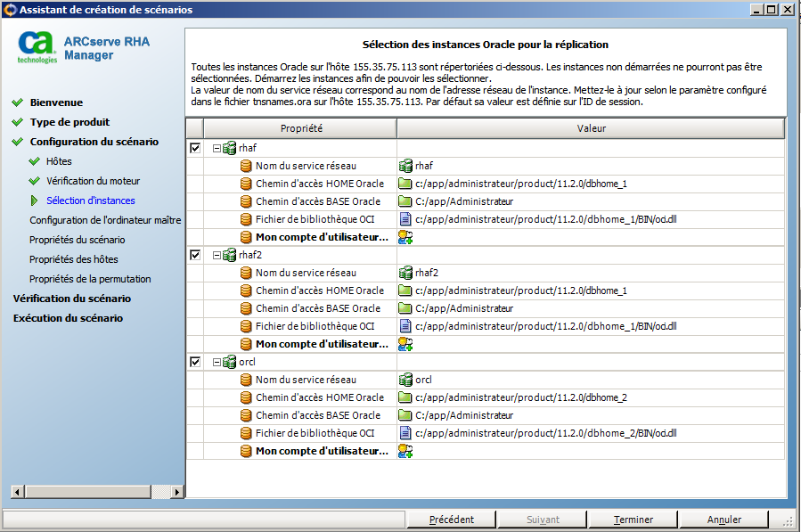Collapse the rhaf instance tree node
The height and width of the screenshot is (532, 801).
click(217, 148)
